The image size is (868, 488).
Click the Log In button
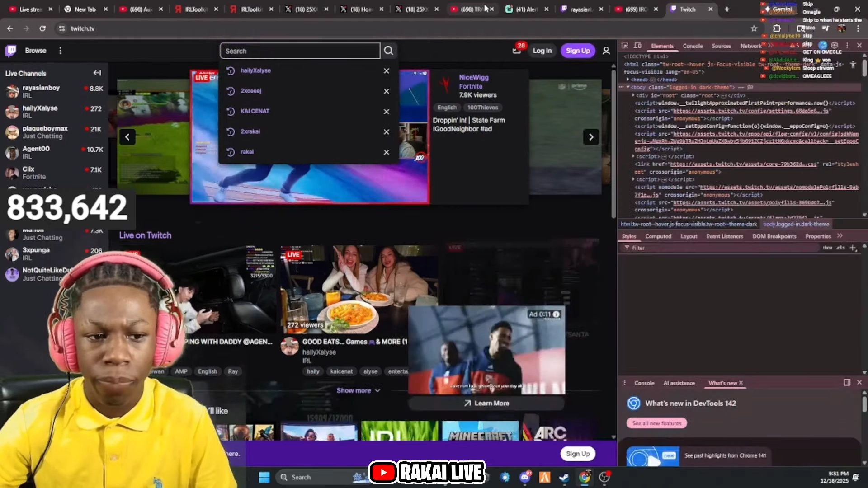542,51
